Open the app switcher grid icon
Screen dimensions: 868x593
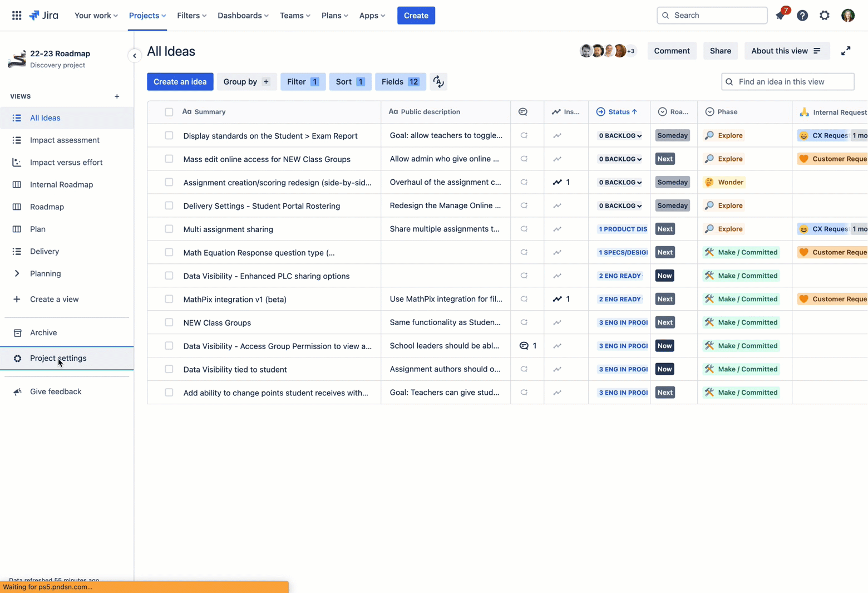coord(17,16)
